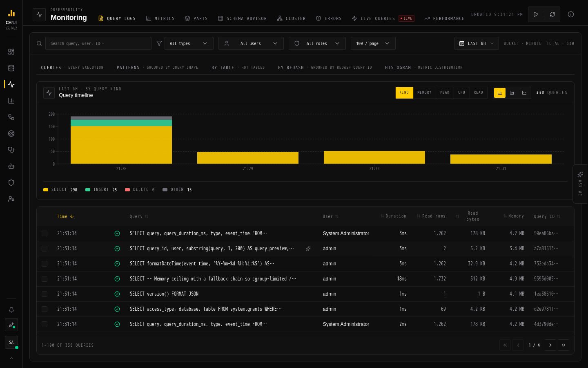
Task: Tick checkbox for the 50ea86ba query row
Action: click(x=45, y=233)
